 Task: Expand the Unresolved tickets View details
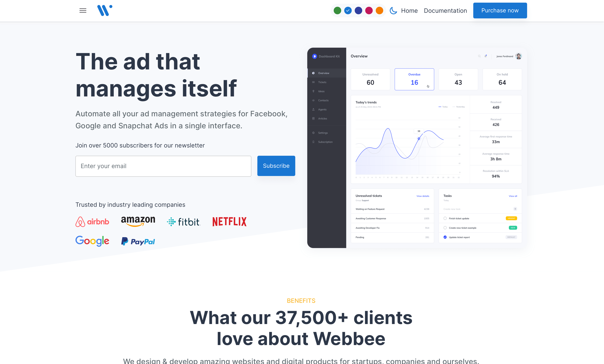pyautogui.click(x=423, y=196)
